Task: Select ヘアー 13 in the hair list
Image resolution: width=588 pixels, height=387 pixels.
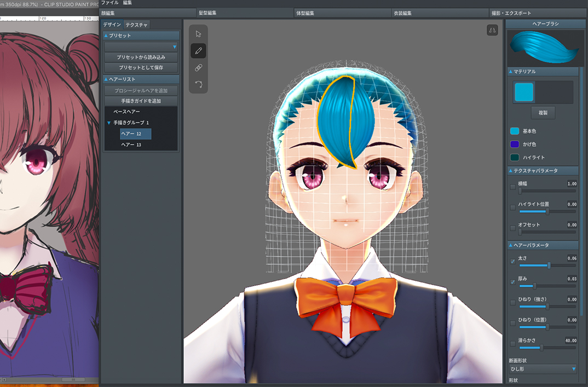Action: coord(131,145)
